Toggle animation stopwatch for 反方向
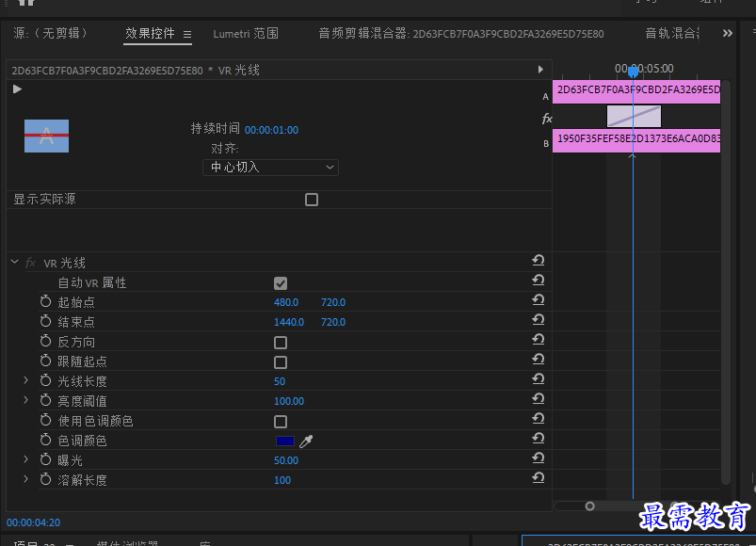The image size is (756, 546). pos(46,341)
